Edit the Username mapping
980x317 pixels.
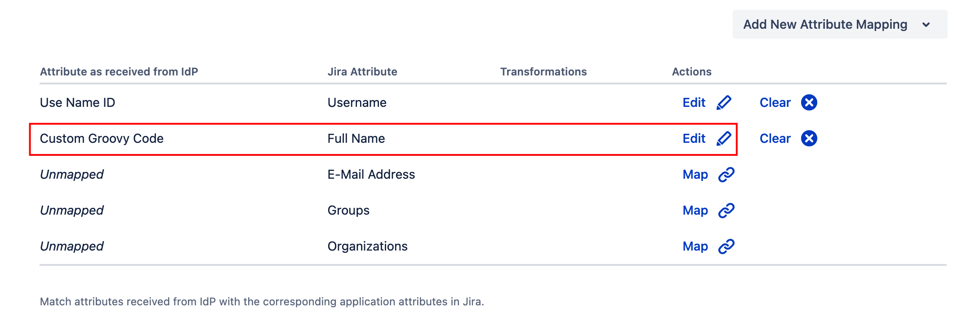coord(694,103)
